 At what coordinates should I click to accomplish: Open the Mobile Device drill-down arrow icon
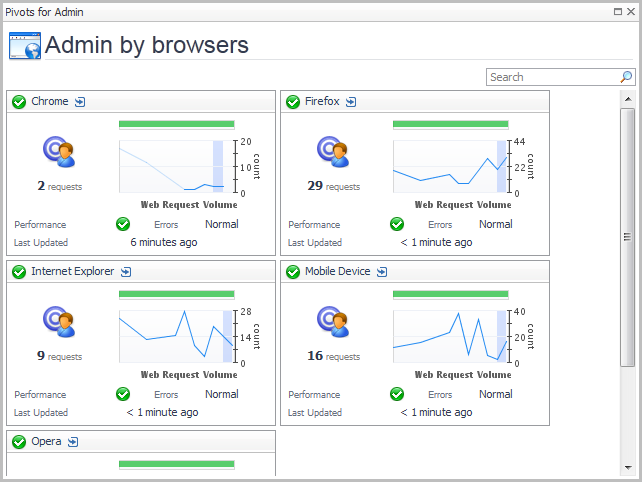[382, 272]
